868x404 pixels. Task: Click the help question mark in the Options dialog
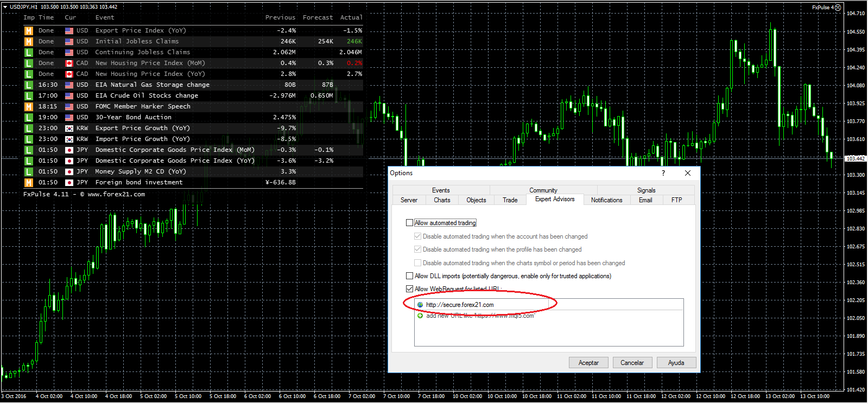coord(663,173)
